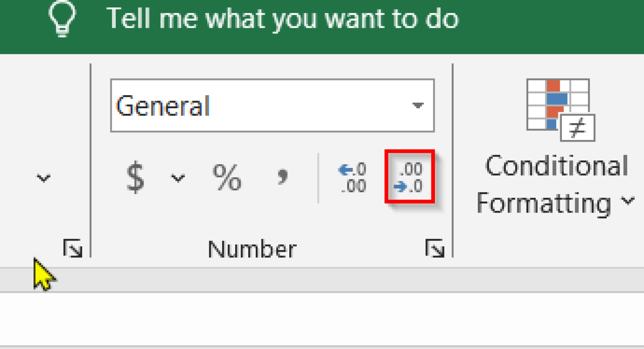Open the dialog launcher left of Number group
Image resolution: width=644 pixels, height=349 pixels.
72,248
